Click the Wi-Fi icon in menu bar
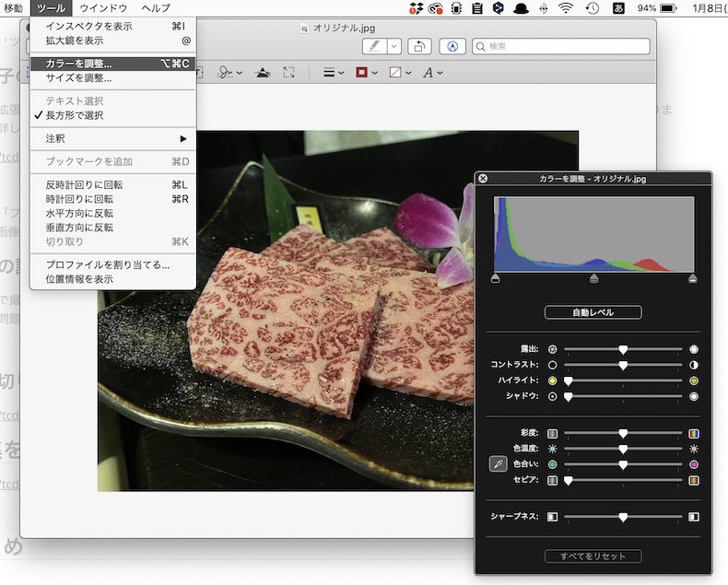 click(566, 8)
